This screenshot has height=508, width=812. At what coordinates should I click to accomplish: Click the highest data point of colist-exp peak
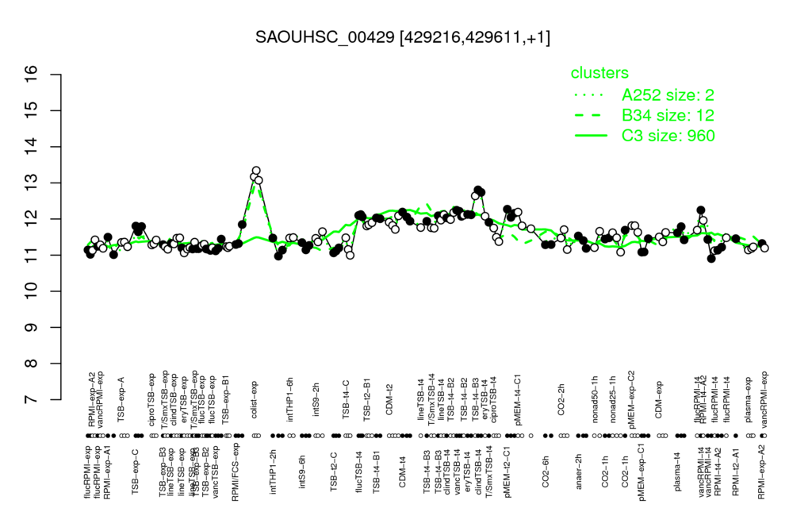click(256, 170)
